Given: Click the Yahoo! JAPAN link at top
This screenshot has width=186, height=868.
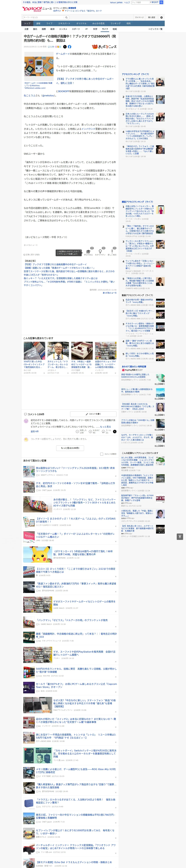Looking at the screenshot, I should [116, 2].
